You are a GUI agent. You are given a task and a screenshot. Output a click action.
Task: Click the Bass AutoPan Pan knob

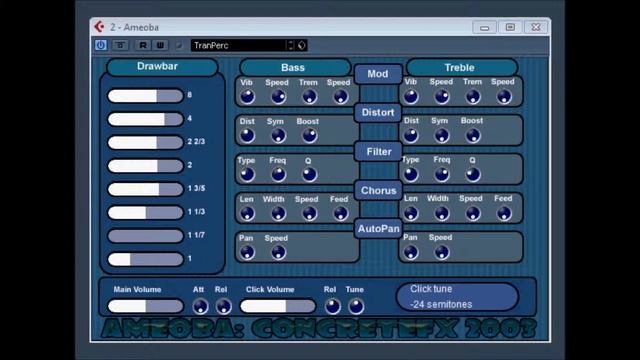[x=247, y=252]
